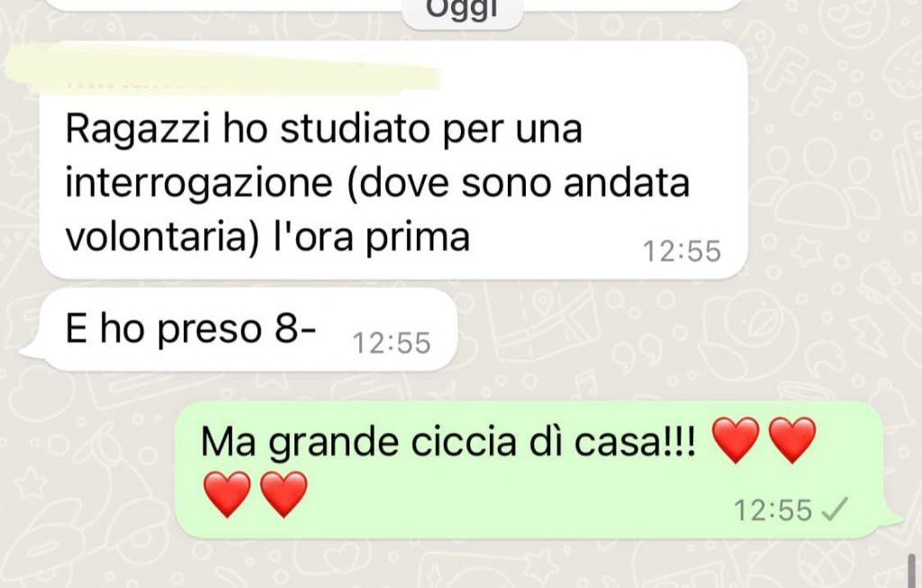Select the 'E ho preso 8-' message
The height and width of the screenshot is (588, 922).
click(248, 330)
